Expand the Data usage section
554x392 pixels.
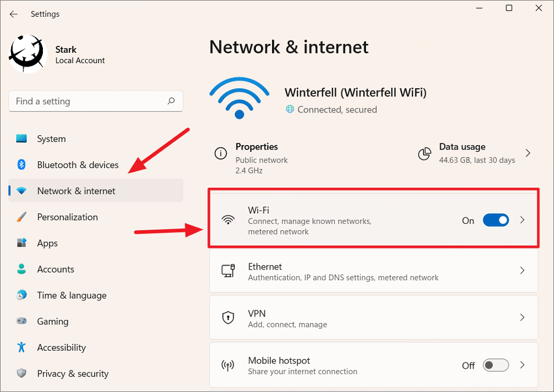[x=527, y=153]
